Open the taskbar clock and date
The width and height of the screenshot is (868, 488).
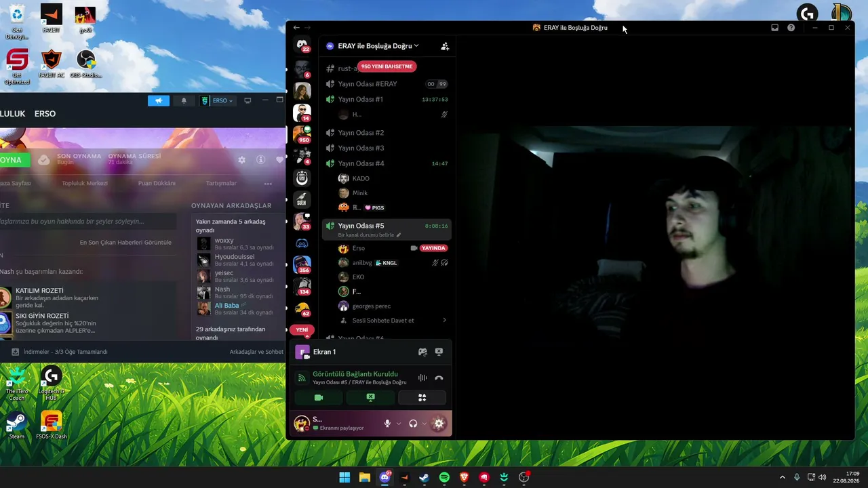pos(848,477)
